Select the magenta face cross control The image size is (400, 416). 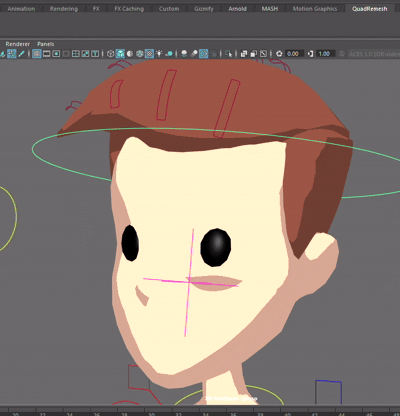189,282
